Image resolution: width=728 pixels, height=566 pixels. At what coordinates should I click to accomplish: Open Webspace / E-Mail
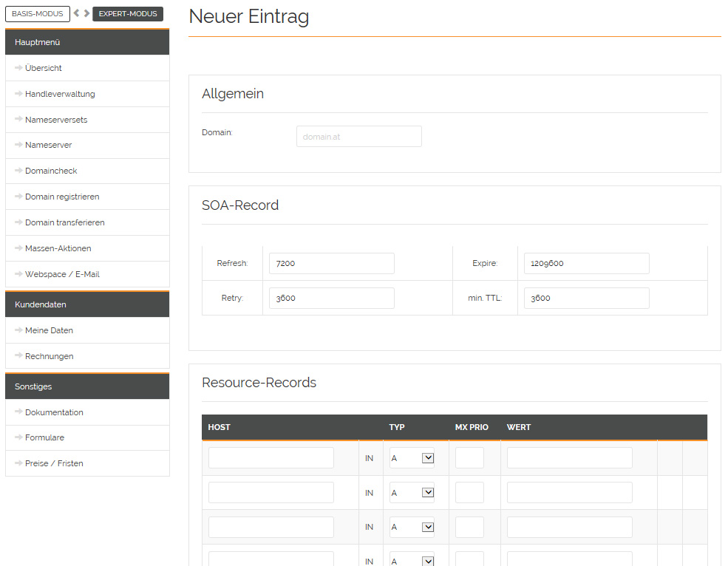[87, 274]
